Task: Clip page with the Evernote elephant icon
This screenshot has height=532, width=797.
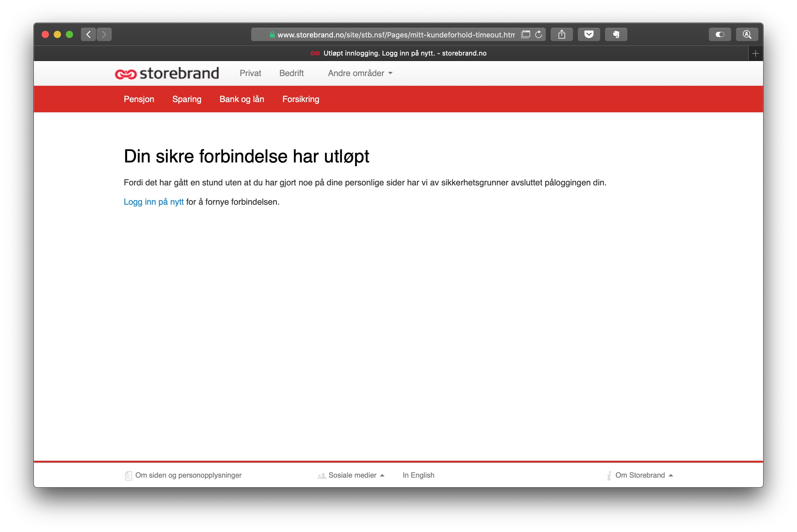Action: [x=616, y=34]
